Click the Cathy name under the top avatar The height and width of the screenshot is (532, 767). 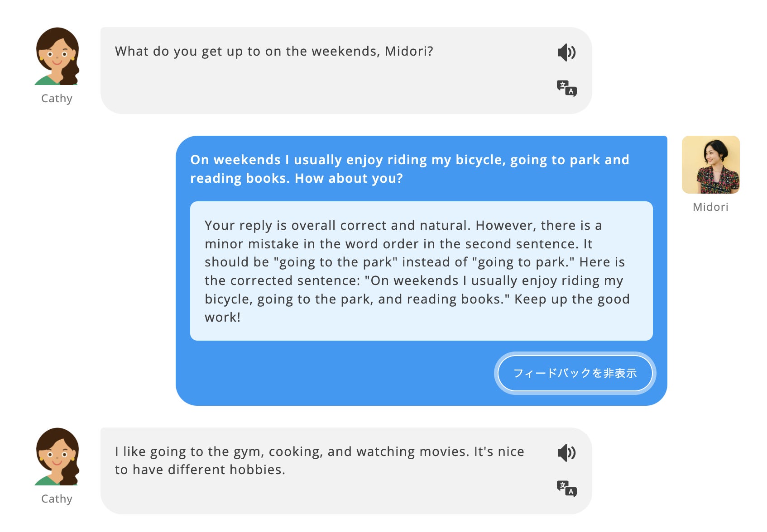coord(57,99)
